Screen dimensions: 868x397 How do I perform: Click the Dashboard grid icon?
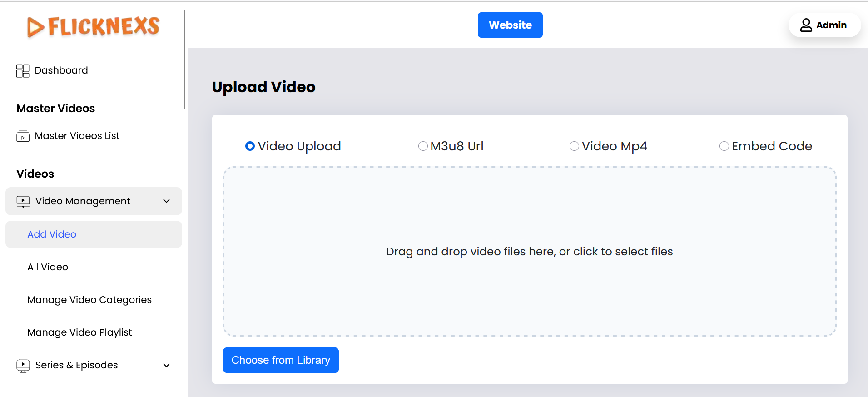tap(23, 71)
